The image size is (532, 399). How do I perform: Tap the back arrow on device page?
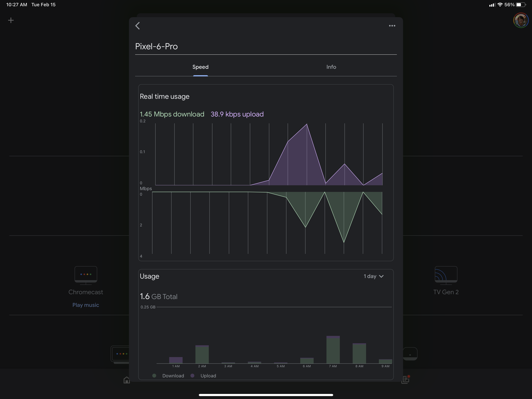coord(137,26)
